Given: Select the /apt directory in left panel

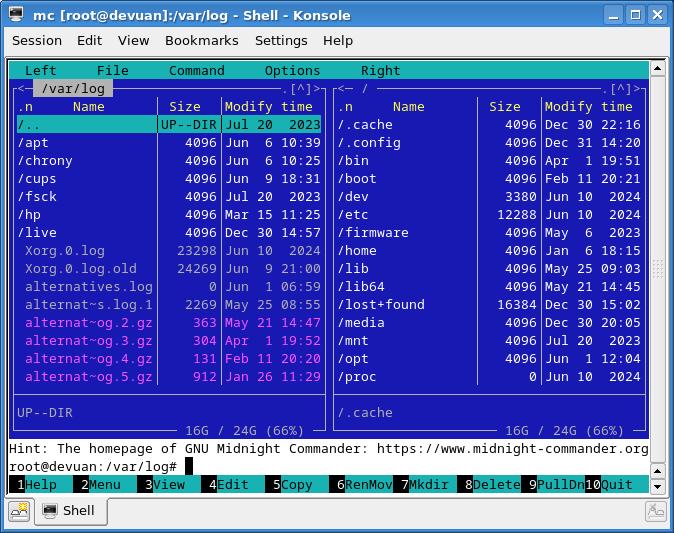Looking at the screenshot, I should (x=169, y=143).
